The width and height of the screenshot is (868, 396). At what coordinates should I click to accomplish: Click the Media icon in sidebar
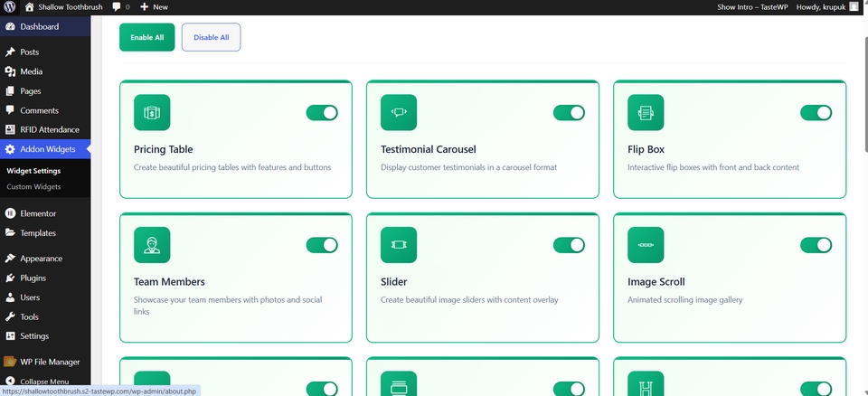click(10, 71)
